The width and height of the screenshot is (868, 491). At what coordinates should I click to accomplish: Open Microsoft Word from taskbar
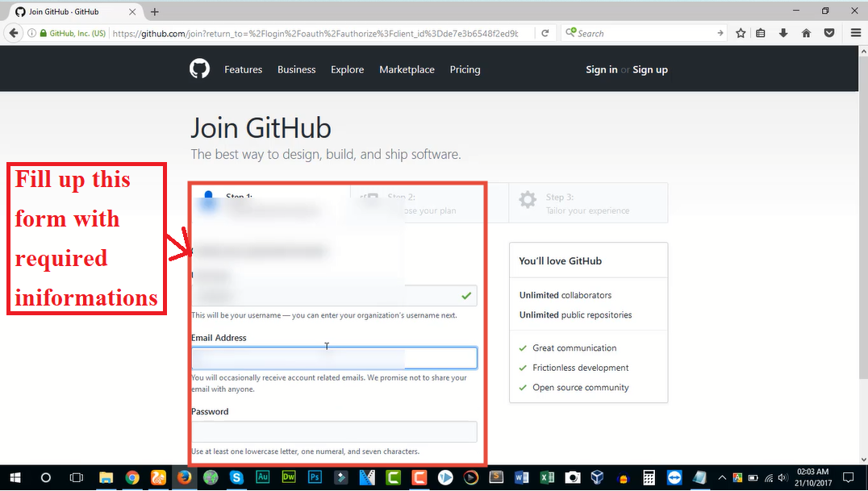coord(521,478)
